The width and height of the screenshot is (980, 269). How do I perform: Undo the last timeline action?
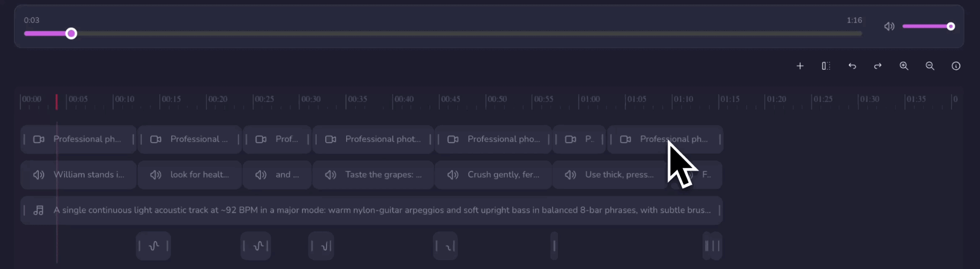click(852, 66)
